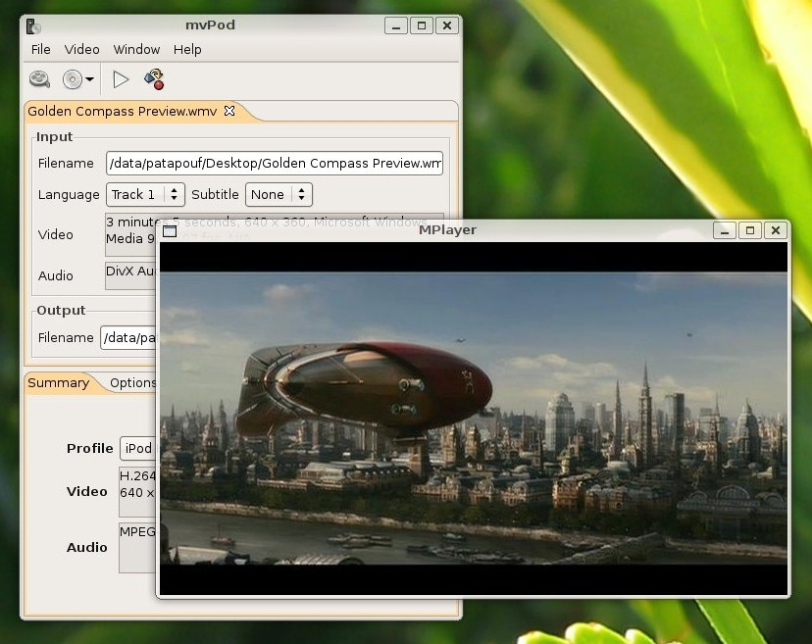Click the input DivX Audio info box
The width and height of the screenshot is (812, 644).
point(131,275)
